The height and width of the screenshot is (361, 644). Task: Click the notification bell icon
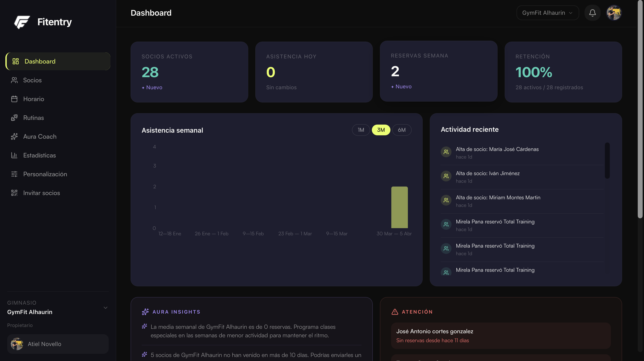pos(592,13)
